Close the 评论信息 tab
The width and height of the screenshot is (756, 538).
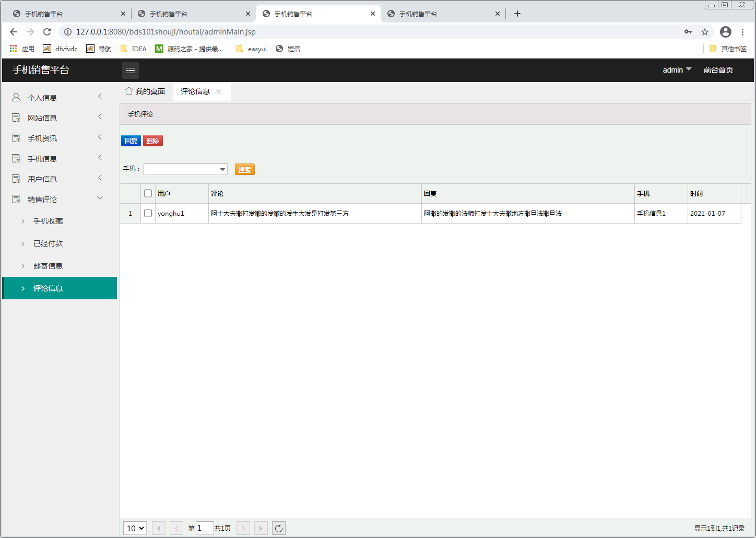pyautogui.click(x=219, y=92)
